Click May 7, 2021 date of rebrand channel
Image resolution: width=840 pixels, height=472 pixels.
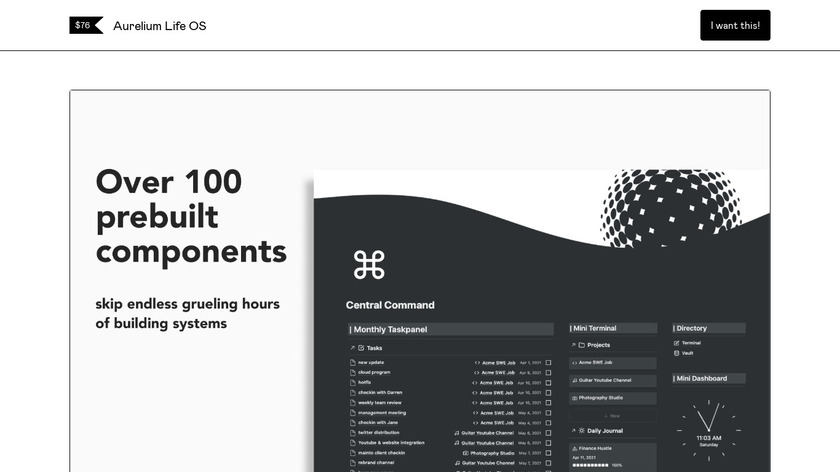530,463
